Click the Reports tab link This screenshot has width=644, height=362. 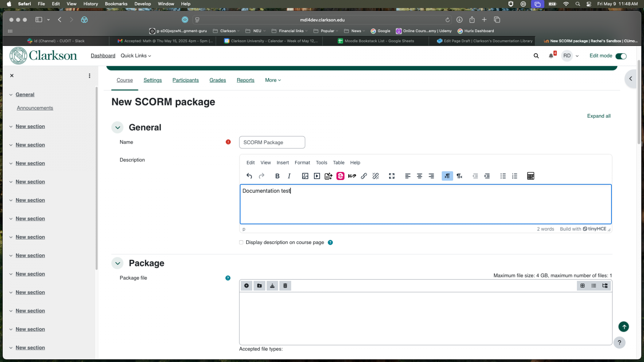click(245, 80)
